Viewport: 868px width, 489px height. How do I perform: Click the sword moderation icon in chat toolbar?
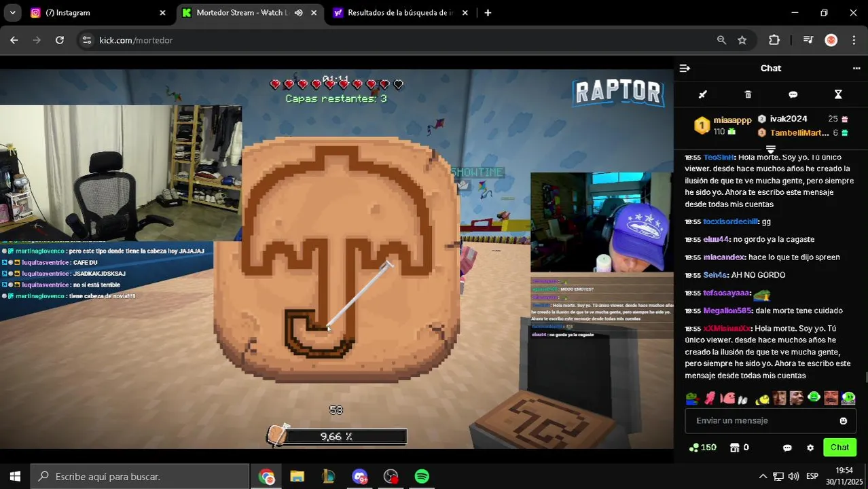point(703,94)
